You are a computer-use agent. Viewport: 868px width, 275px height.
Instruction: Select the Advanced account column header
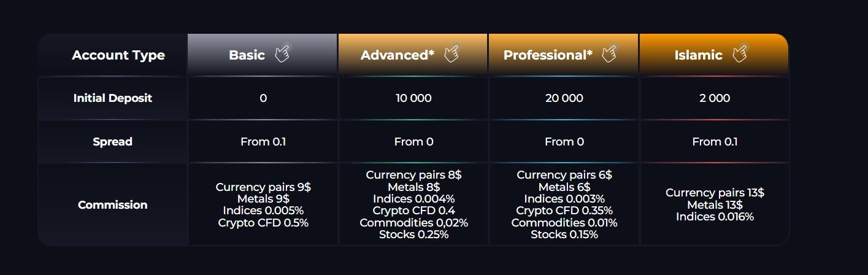point(398,55)
